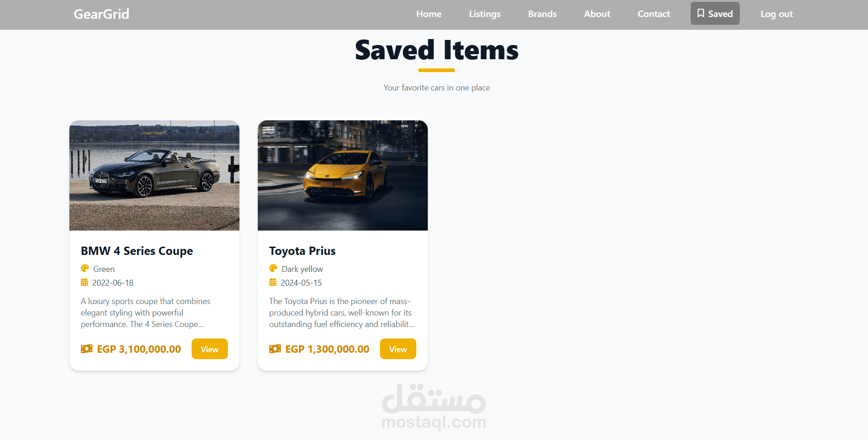Click the money icon beside EGP 1,300,000.00
This screenshot has height=440, width=868.
click(275, 349)
